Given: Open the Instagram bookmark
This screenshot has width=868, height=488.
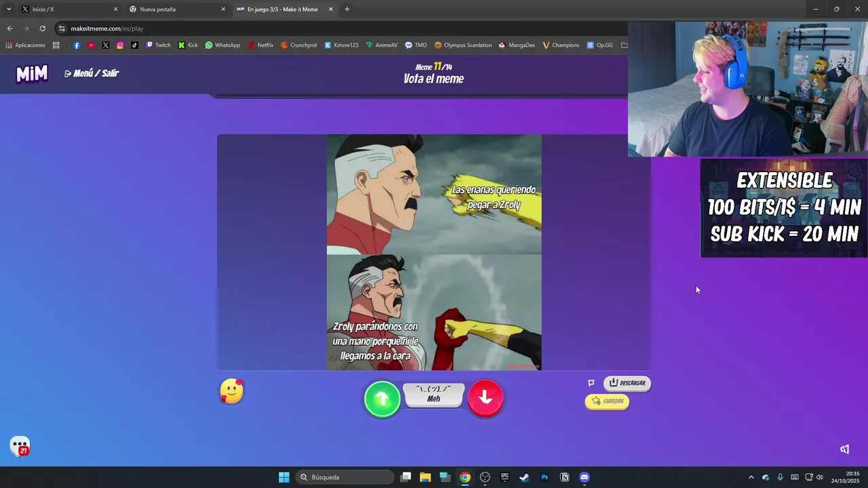Looking at the screenshot, I should click(x=120, y=45).
